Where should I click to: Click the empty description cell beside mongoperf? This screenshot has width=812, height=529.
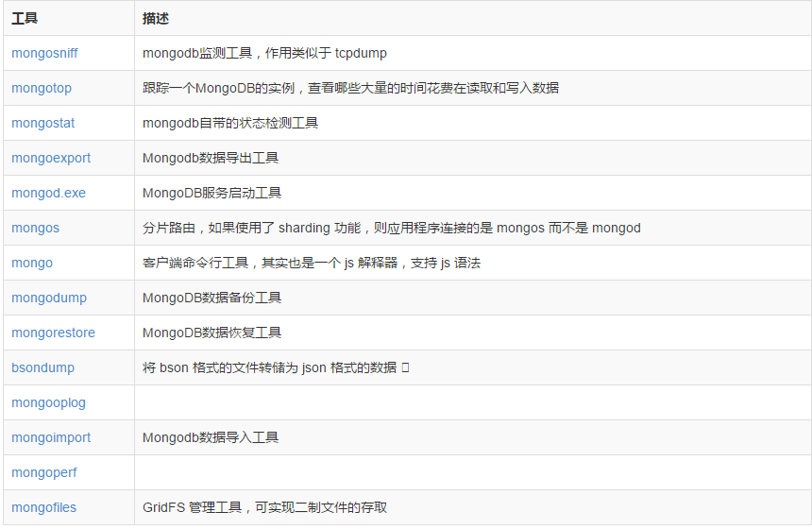473,473
